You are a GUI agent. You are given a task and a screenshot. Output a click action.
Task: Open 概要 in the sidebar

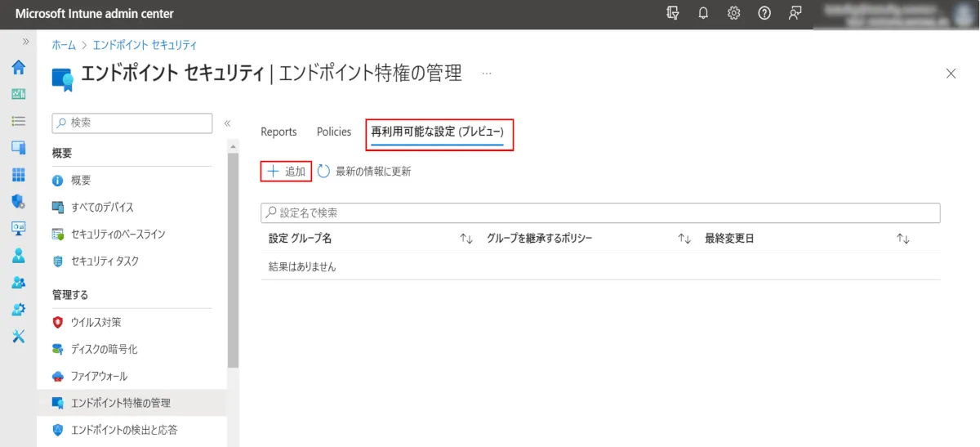(81, 181)
